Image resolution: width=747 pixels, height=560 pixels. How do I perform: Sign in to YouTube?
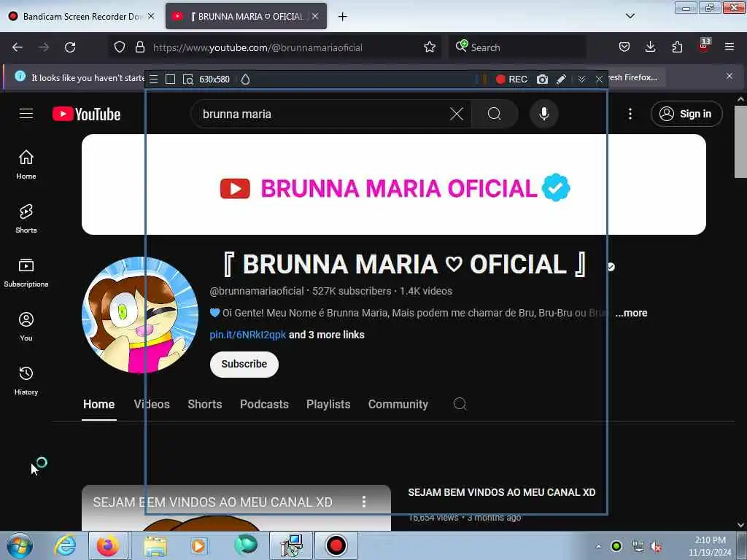[686, 114]
